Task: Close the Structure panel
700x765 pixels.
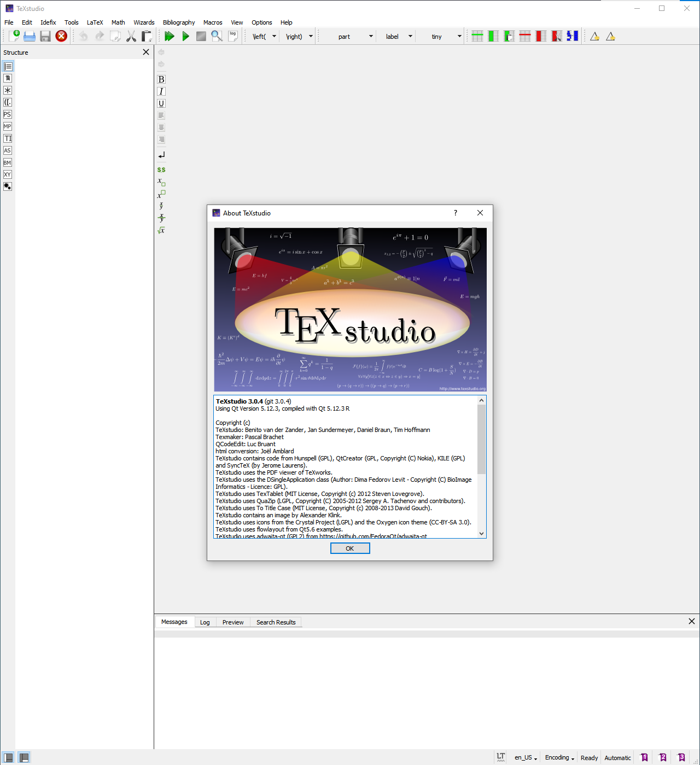Action: click(145, 52)
